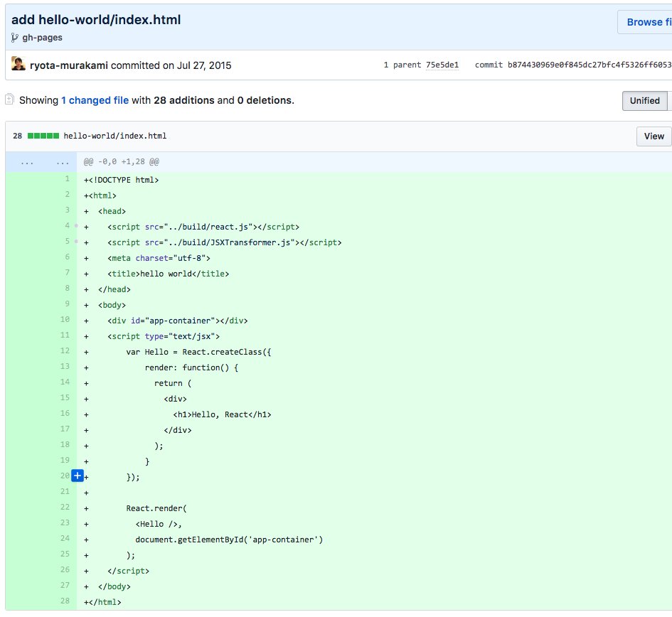
Task: Click the Browse files button
Action: point(646,22)
